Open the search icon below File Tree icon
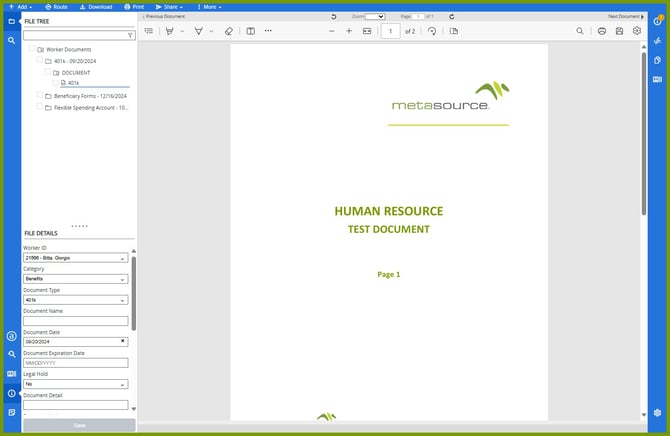Viewport: 670px width, 436px height. coord(12,41)
